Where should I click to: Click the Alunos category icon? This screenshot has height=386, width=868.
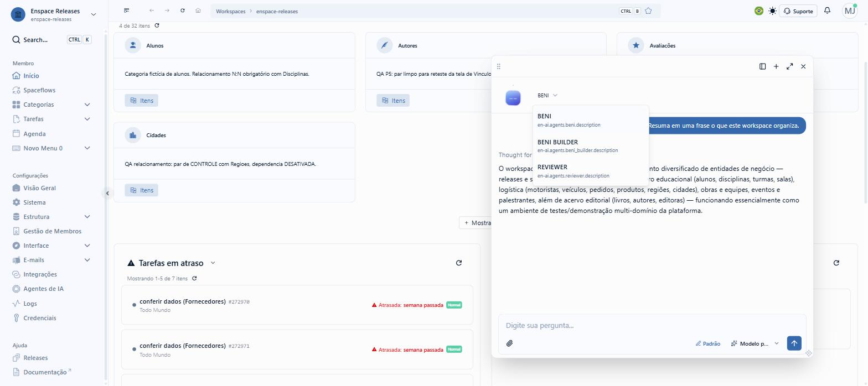(x=133, y=45)
